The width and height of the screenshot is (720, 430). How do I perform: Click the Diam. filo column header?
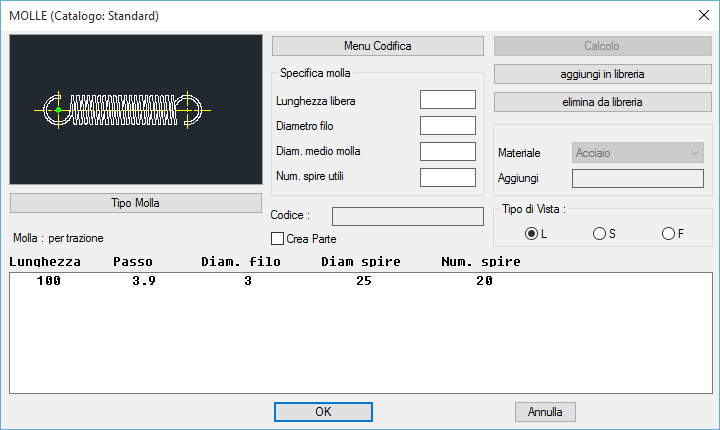click(241, 262)
